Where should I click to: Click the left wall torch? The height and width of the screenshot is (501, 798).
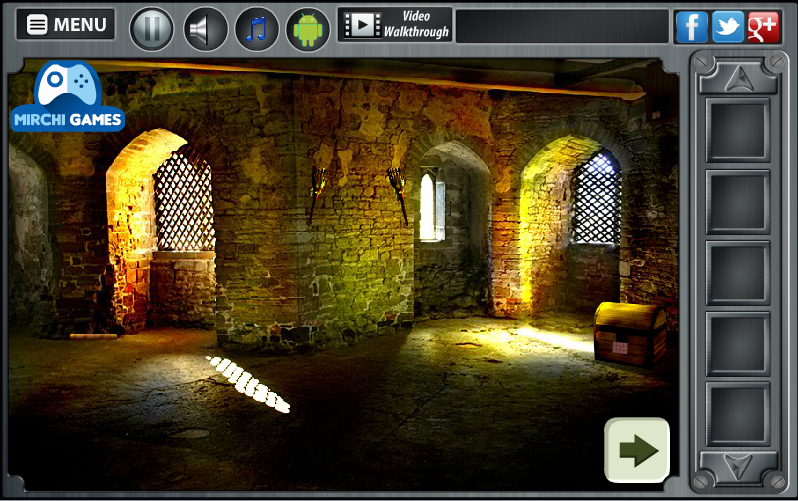(317, 194)
